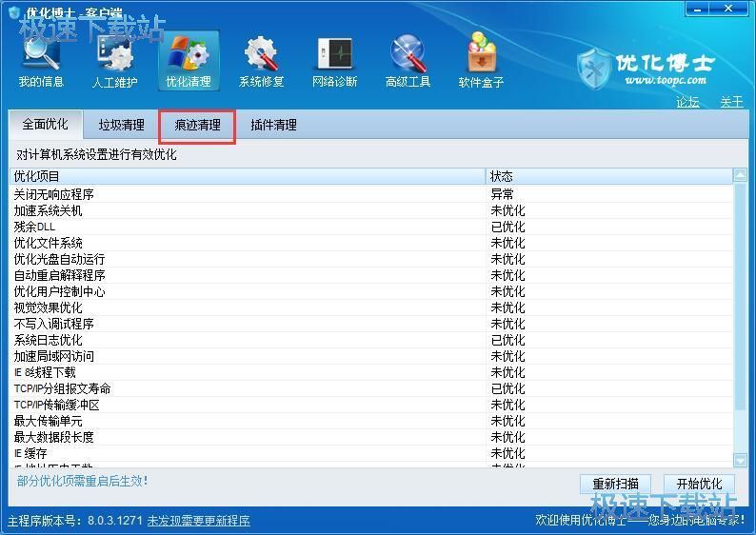Viewport: 756px width, 535px height.
Task: Open the 系统修复 tool icon
Action: tap(261, 60)
